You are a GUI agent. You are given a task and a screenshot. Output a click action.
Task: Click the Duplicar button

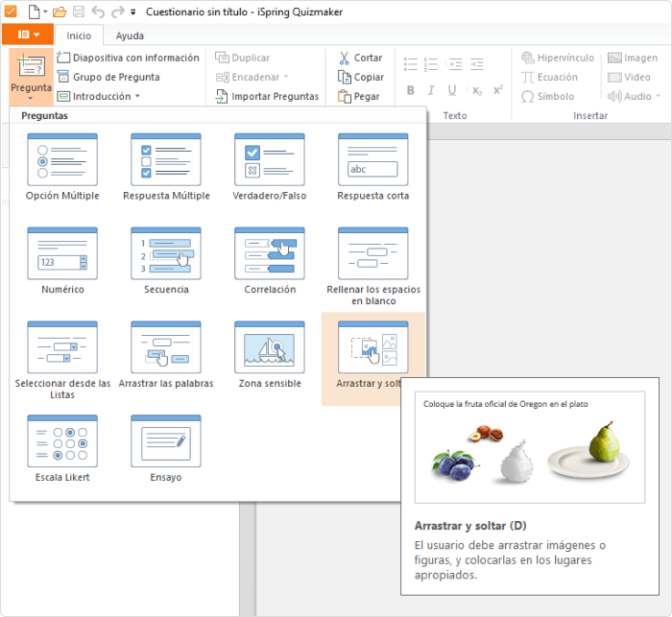(x=242, y=58)
